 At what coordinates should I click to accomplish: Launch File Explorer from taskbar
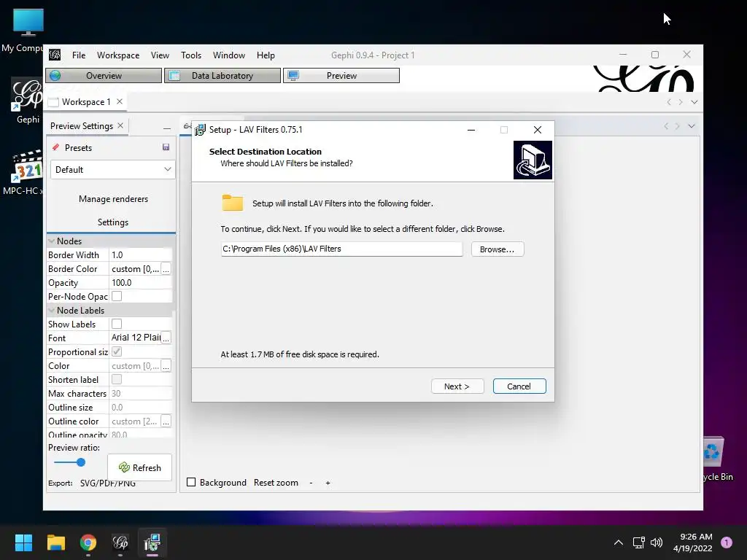[55, 542]
